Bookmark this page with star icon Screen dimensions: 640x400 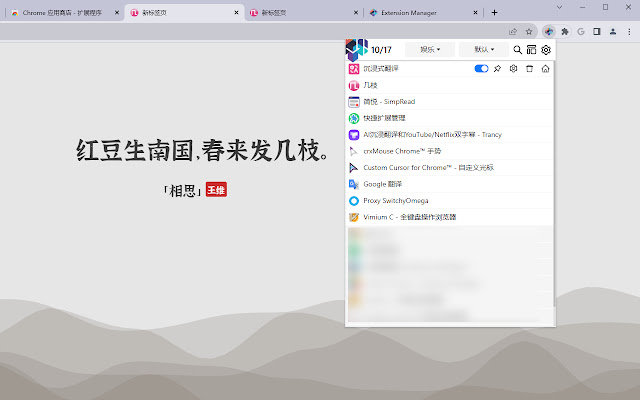coord(529,31)
